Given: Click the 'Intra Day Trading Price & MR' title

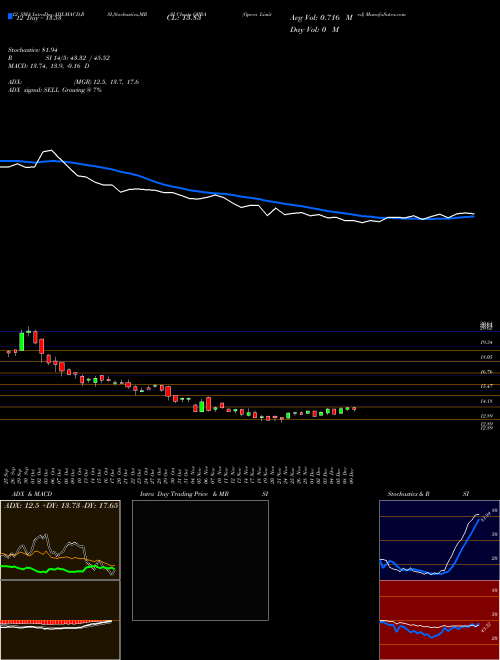Looking at the screenshot, I should (x=184, y=494).
